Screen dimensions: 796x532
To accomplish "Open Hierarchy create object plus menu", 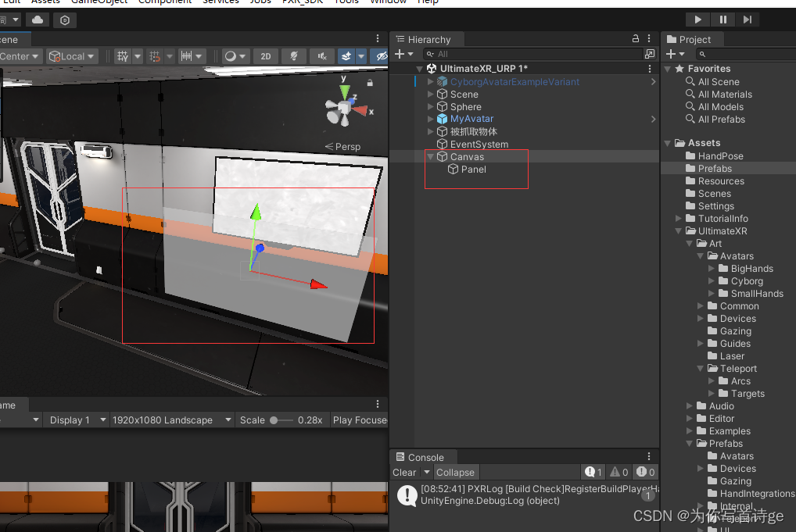I will click(x=404, y=54).
